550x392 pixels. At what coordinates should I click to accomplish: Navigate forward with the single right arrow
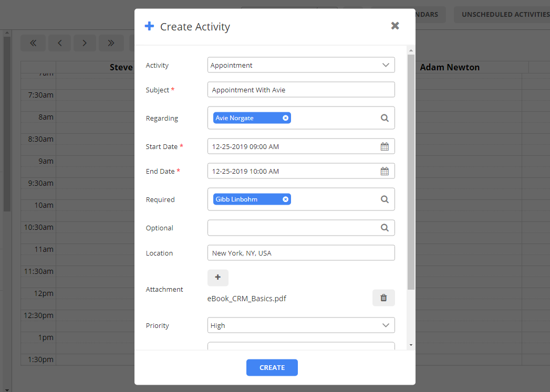click(85, 43)
